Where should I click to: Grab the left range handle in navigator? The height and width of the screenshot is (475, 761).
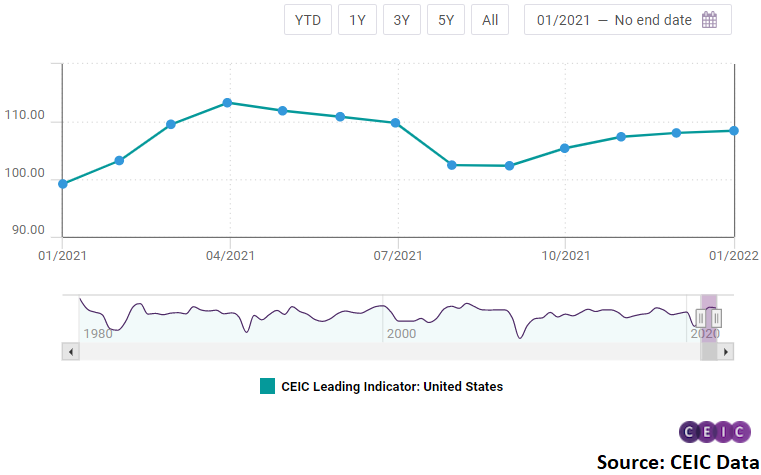(x=701, y=318)
